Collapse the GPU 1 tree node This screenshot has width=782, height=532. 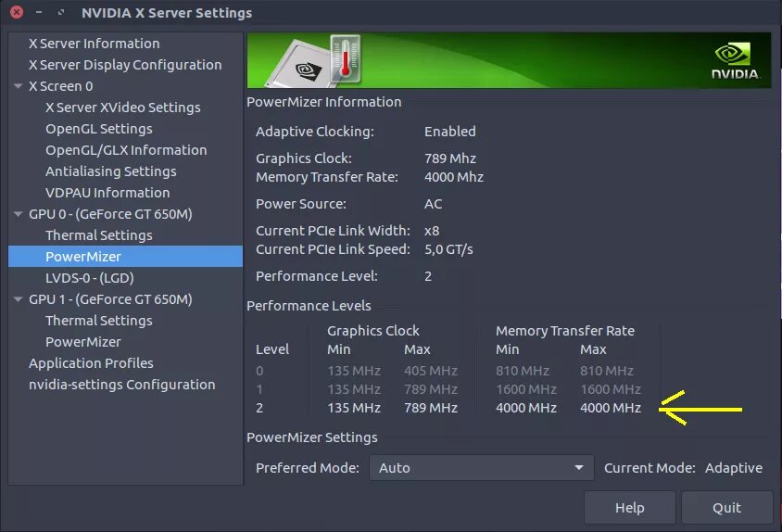[x=19, y=299]
